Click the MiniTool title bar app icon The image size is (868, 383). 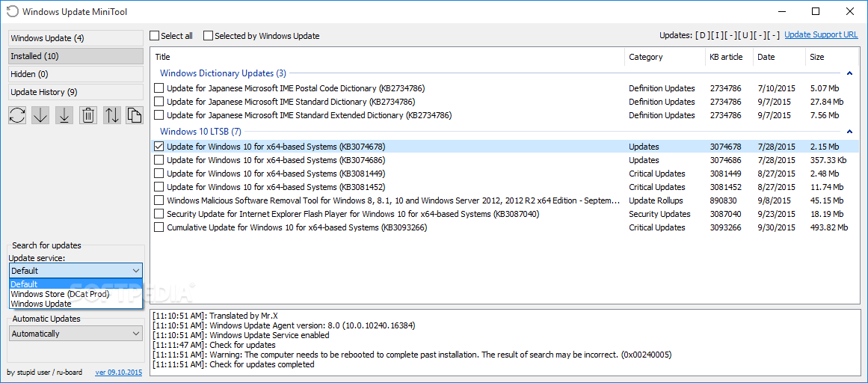coord(12,11)
